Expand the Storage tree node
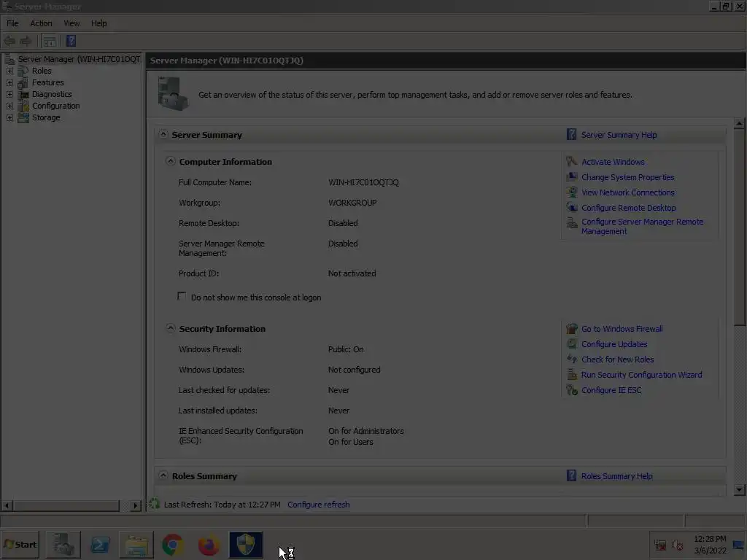Image resolution: width=747 pixels, height=560 pixels. coord(9,117)
